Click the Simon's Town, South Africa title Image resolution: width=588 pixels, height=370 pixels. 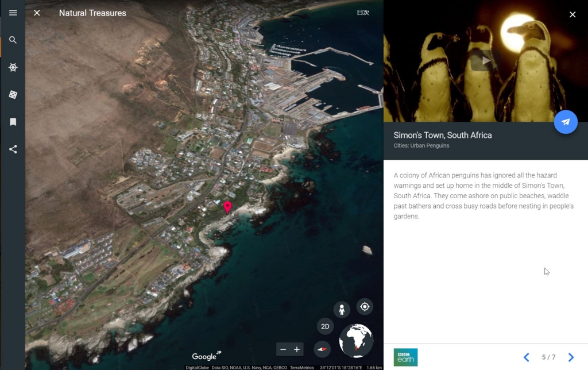click(x=443, y=135)
